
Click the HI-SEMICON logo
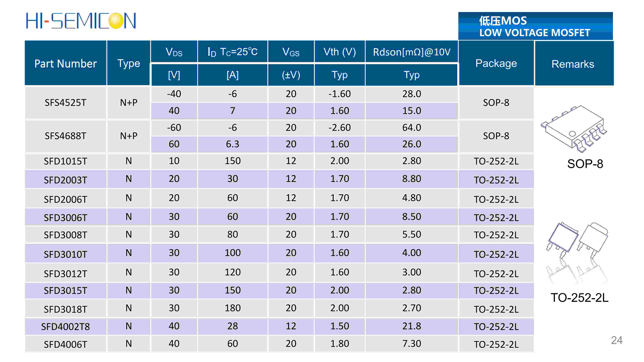[81, 21]
